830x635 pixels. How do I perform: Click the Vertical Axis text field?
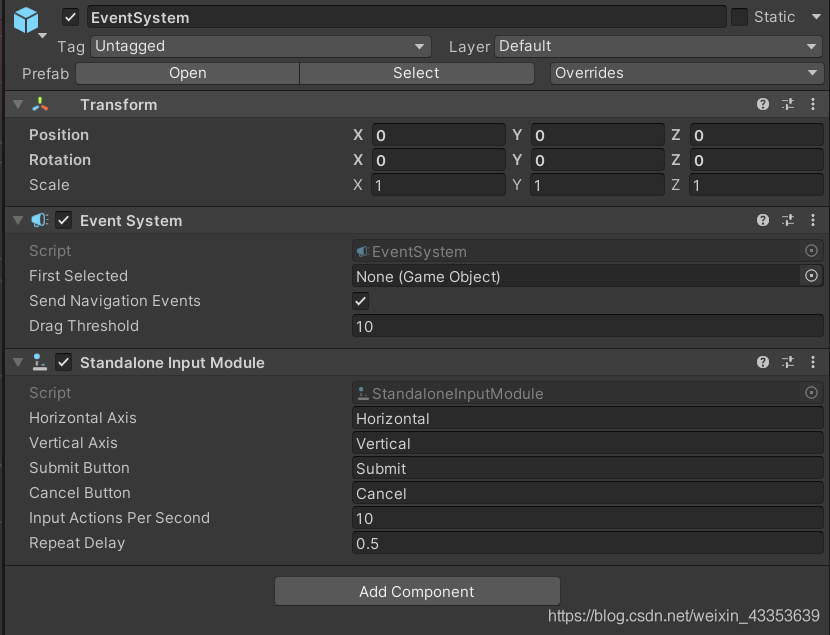[588, 443]
